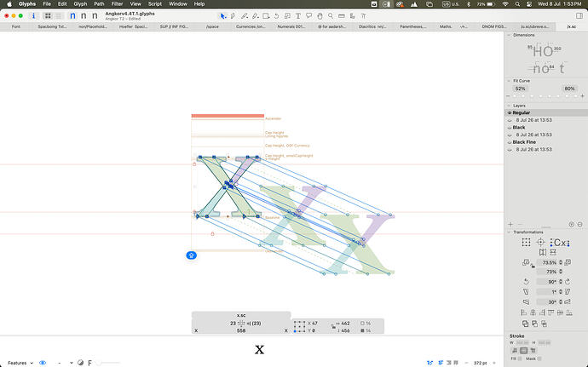Open the Path menu
Viewport: 588px width, 367px height.
pyautogui.click(x=99, y=3)
